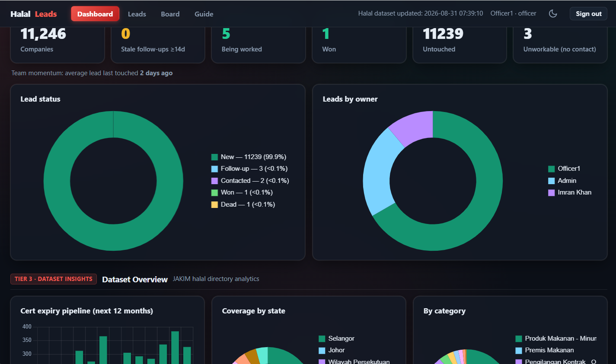Toggle the Admin owner legend swatch

552,181
